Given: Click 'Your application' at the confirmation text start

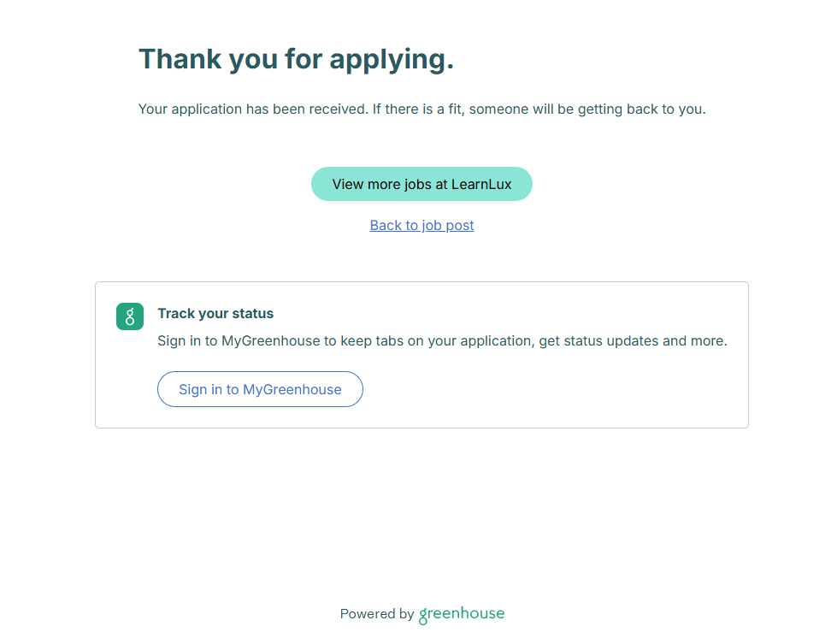Looking at the screenshot, I should (x=190, y=109).
